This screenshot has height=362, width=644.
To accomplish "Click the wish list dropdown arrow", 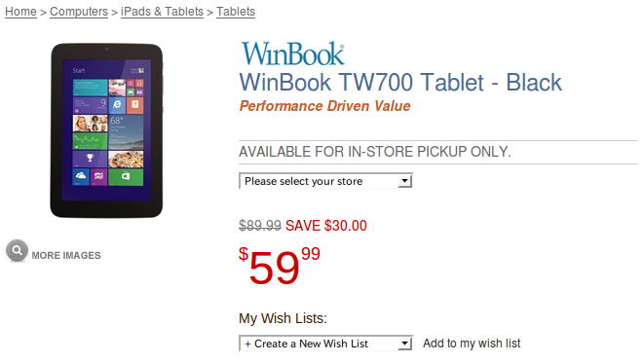I will pyautogui.click(x=404, y=344).
